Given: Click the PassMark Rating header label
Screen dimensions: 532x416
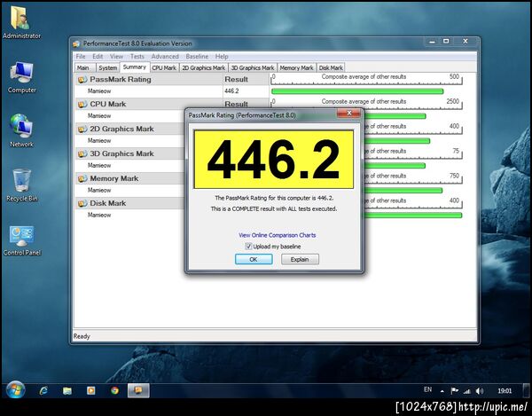Looking at the screenshot, I should pyautogui.click(x=121, y=80).
